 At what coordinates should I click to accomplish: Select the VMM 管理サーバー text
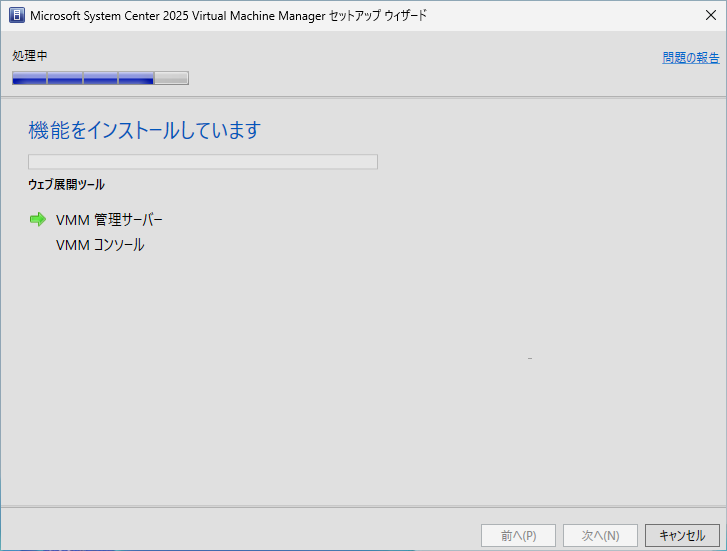click(x=109, y=219)
